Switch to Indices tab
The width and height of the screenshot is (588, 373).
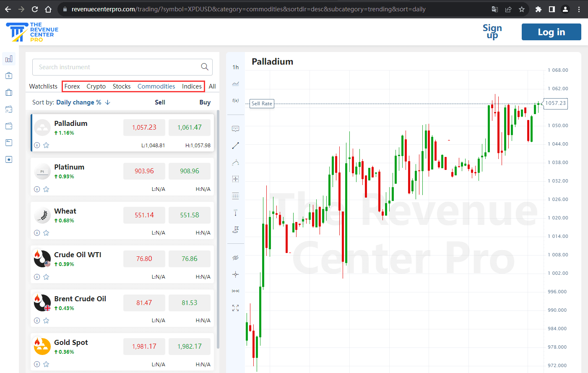click(192, 86)
